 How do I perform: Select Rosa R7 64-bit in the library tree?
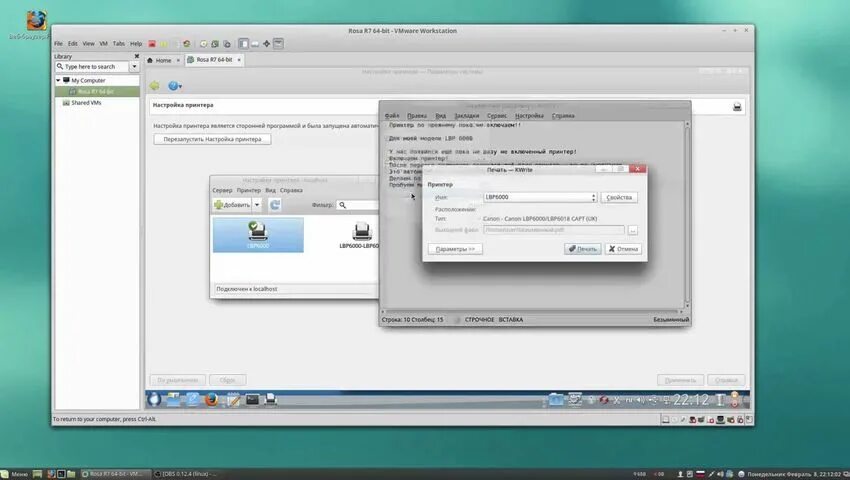(x=96, y=92)
